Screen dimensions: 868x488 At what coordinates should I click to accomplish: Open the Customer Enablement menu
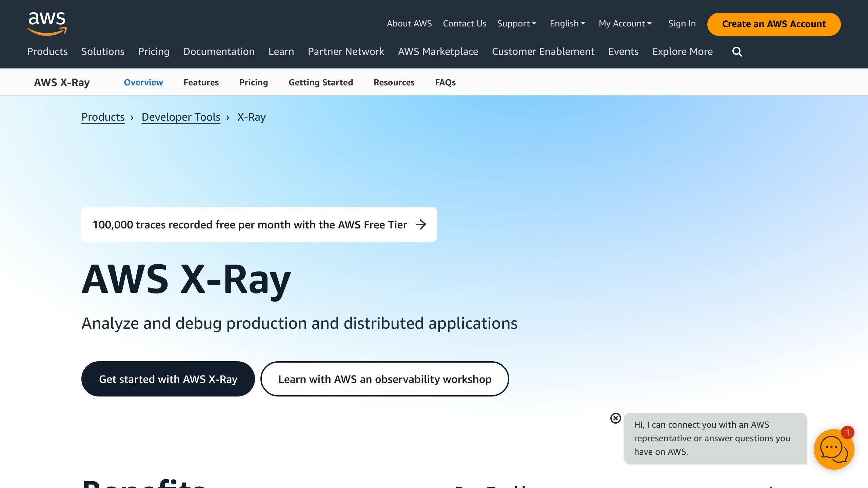click(543, 52)
